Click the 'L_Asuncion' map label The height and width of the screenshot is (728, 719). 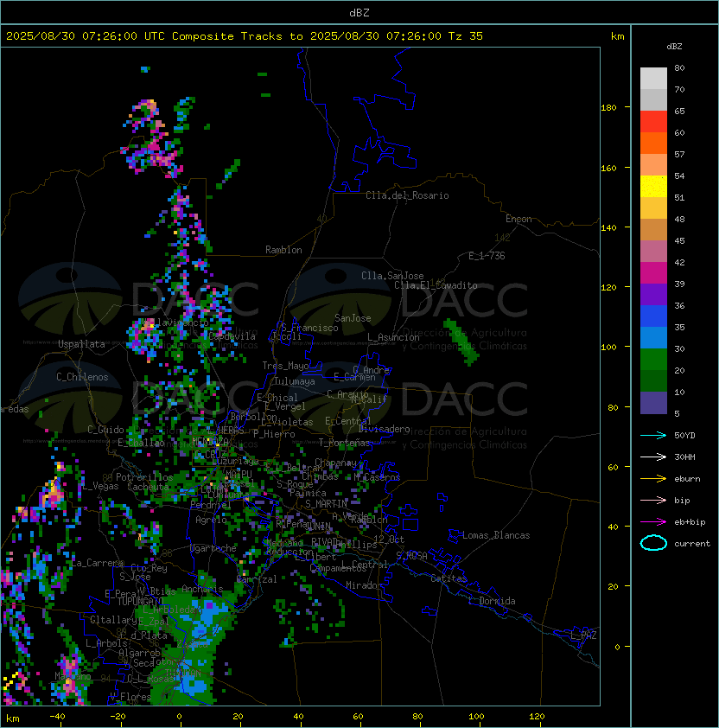pos(393,337)
